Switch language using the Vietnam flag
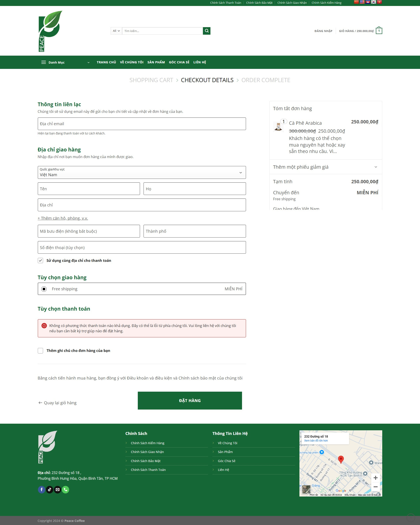420x525 pixels. (379, 2)
